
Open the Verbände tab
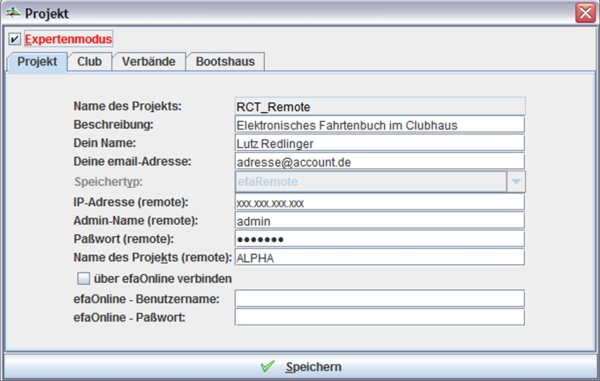point(148,62)
